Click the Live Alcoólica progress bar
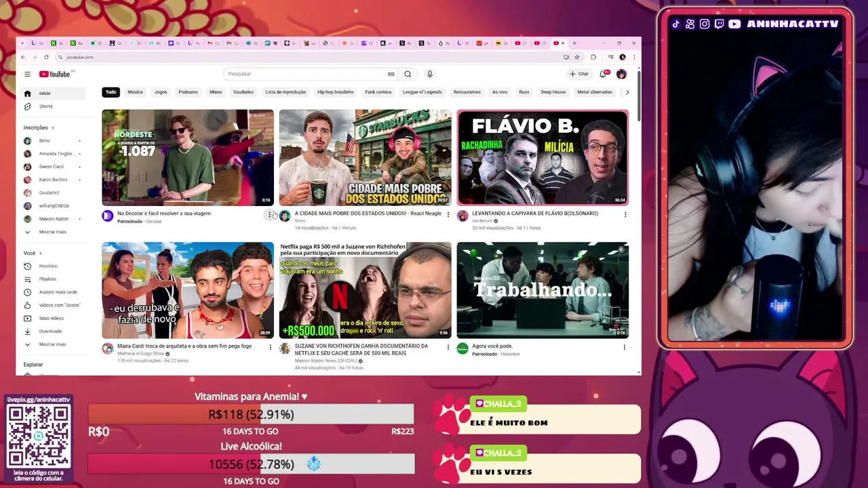 (251, 464)
